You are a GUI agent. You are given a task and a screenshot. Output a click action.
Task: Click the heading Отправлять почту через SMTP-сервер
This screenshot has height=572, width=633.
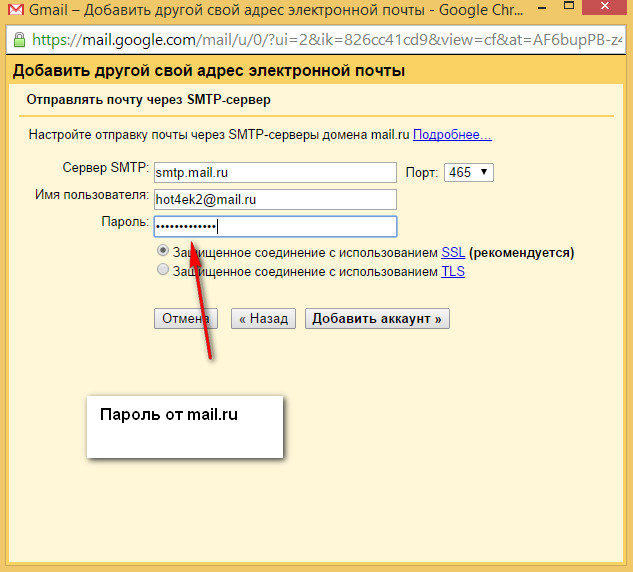tap(149, 100)
